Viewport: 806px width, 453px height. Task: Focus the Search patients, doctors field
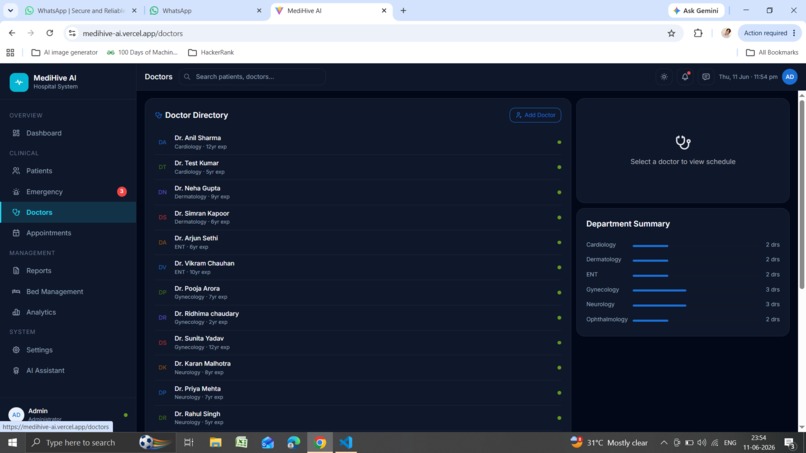pos(253,77)
